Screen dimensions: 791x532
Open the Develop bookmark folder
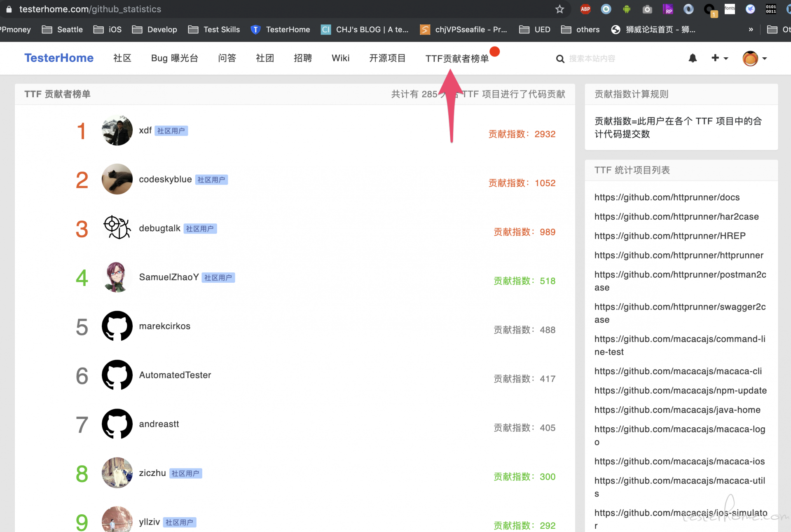(154, 30)
